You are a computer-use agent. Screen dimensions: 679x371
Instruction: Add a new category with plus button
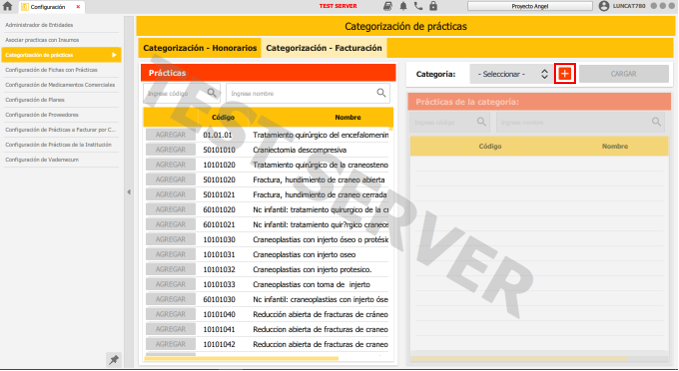pos(565,74)
